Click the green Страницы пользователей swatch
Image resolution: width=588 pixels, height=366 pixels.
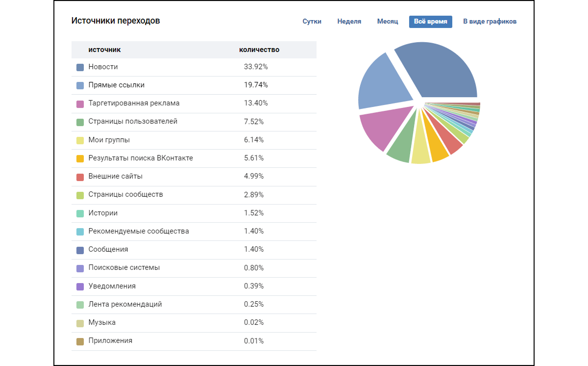tap(80, 122)
